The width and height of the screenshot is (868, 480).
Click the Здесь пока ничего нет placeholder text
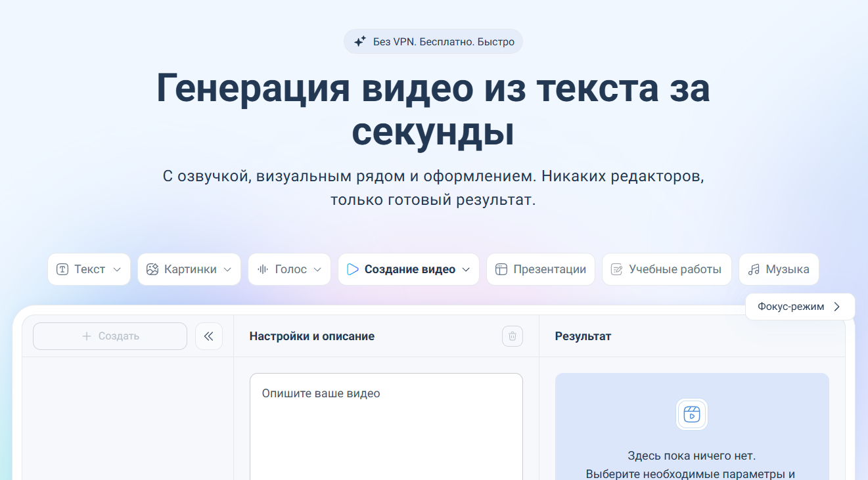[x=691, y=455]
